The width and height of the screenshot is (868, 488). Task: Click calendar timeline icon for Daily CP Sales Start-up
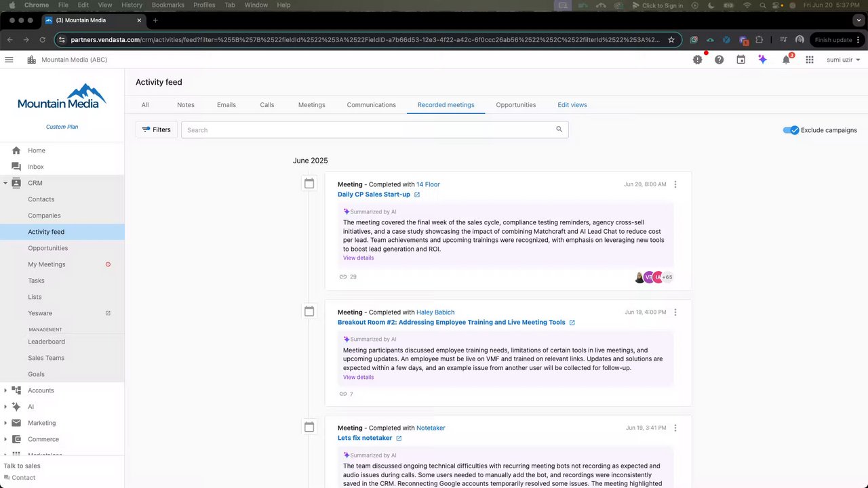tap(309, 184)
